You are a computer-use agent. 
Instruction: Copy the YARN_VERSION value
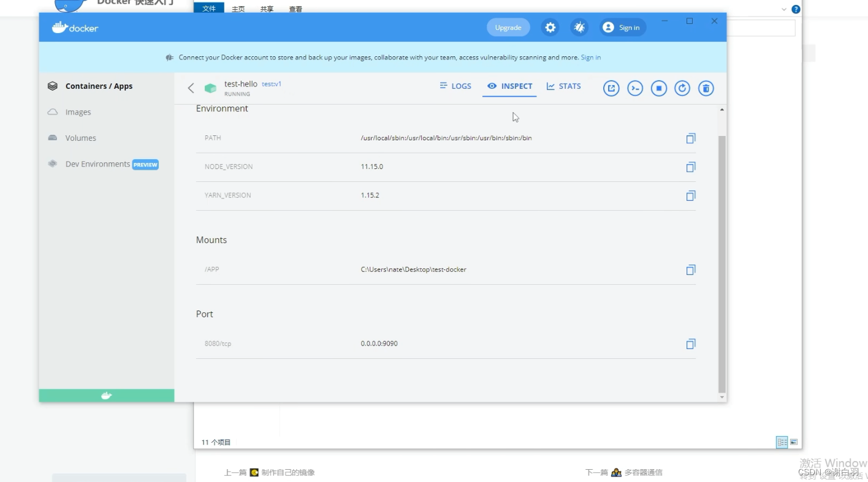tap(691, 196)
